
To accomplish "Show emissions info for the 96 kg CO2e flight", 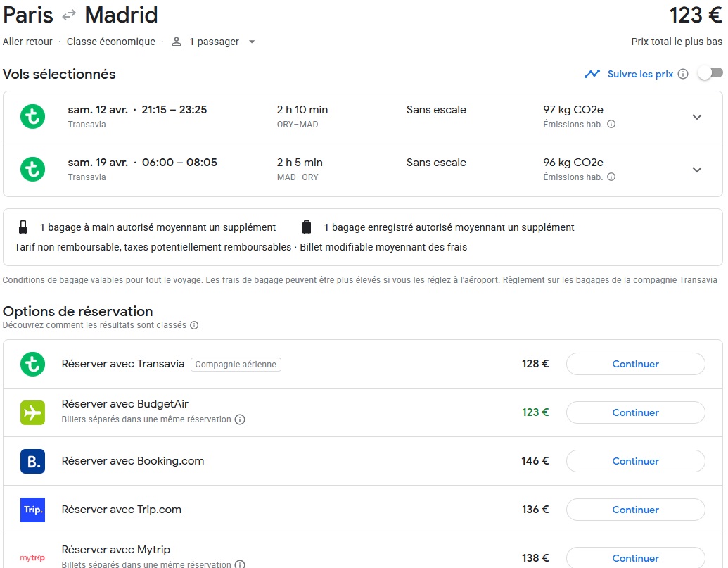I will point(611,177).
